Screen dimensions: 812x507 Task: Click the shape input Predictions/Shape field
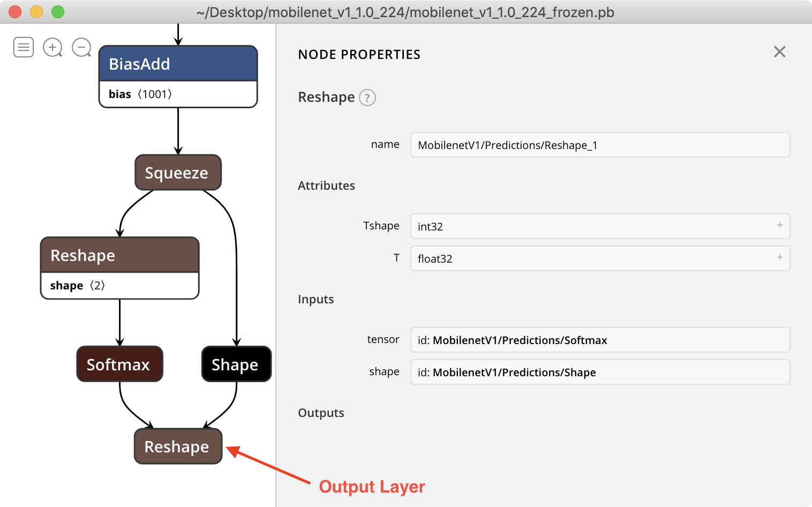(x=600, y=372)
